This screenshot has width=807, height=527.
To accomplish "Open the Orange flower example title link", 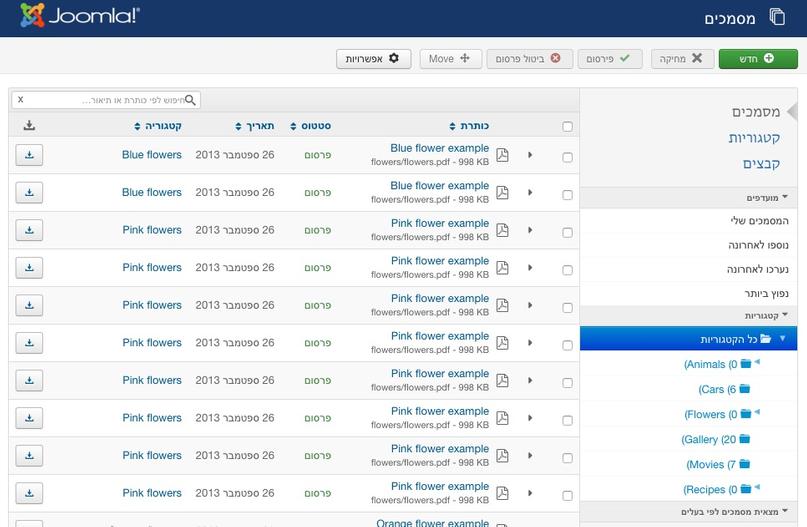I will [432, 522].
